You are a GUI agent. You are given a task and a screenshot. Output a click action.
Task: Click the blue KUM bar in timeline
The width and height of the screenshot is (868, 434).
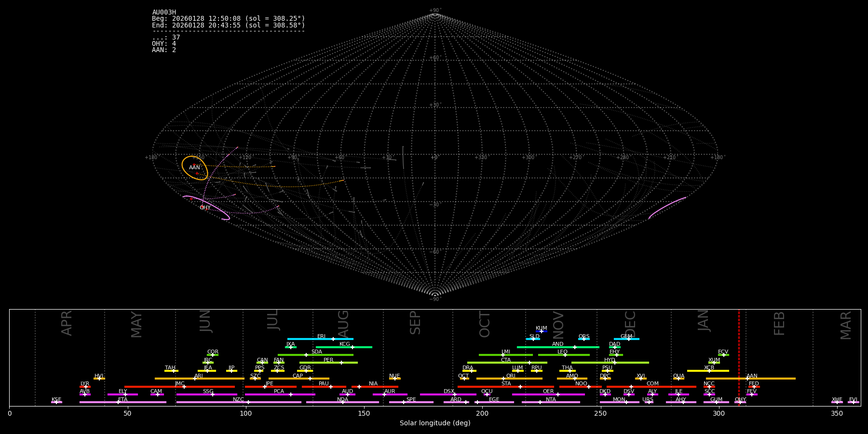(x=542, y=331)
